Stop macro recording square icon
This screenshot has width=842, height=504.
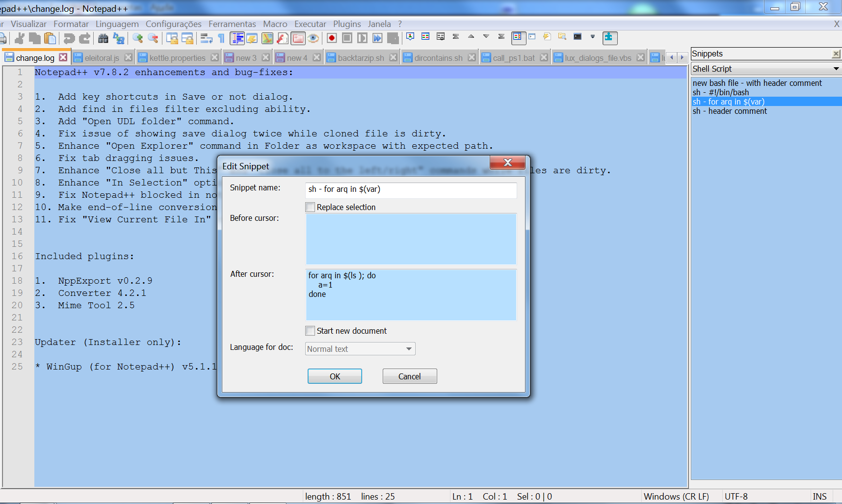pyautogui.click(x=347, y=38)
